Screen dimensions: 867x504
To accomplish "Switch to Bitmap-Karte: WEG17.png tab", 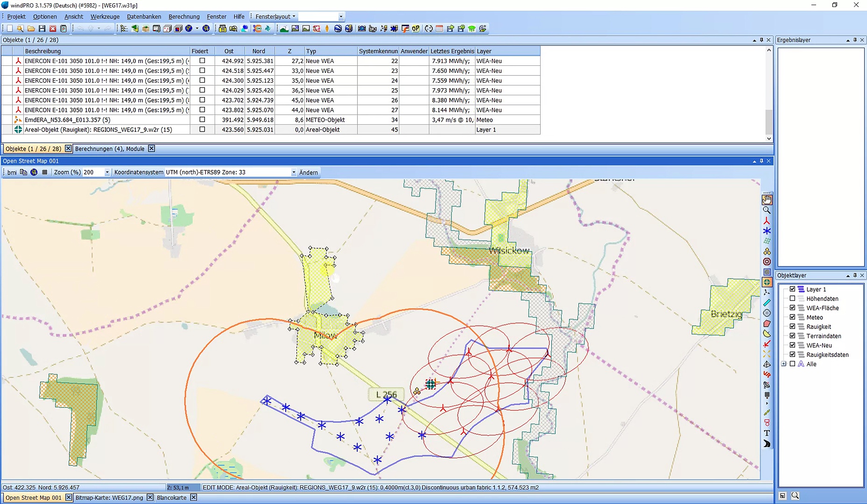I will pos(109,497).
